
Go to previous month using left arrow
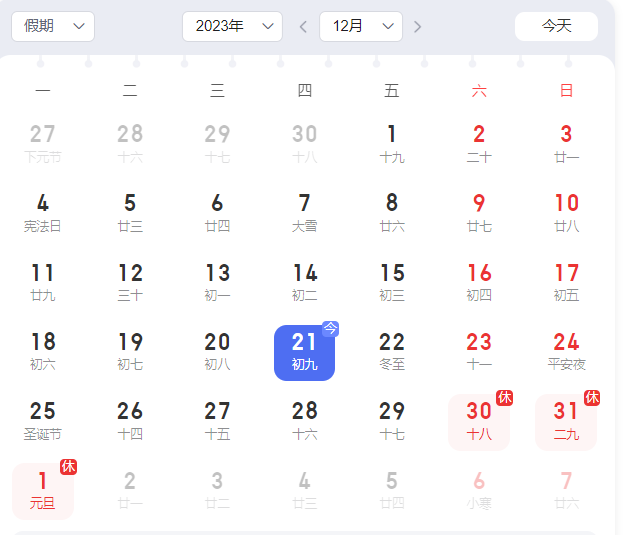pos(303,27)
